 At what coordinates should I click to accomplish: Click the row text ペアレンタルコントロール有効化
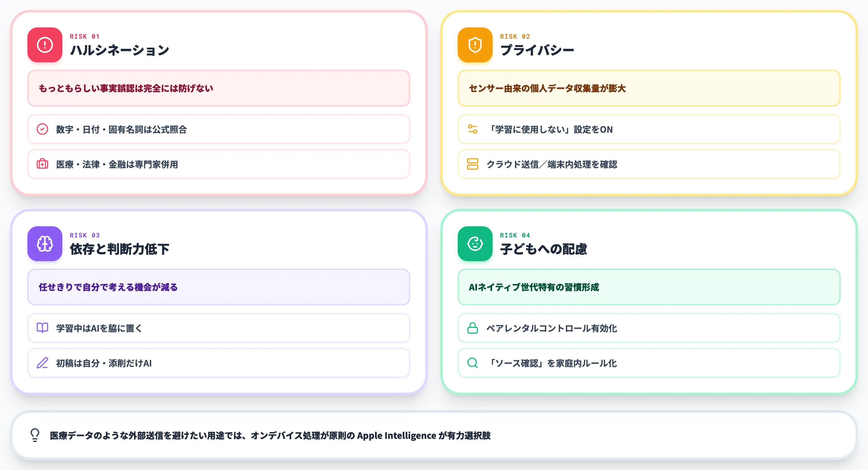(x=552, y=328)
